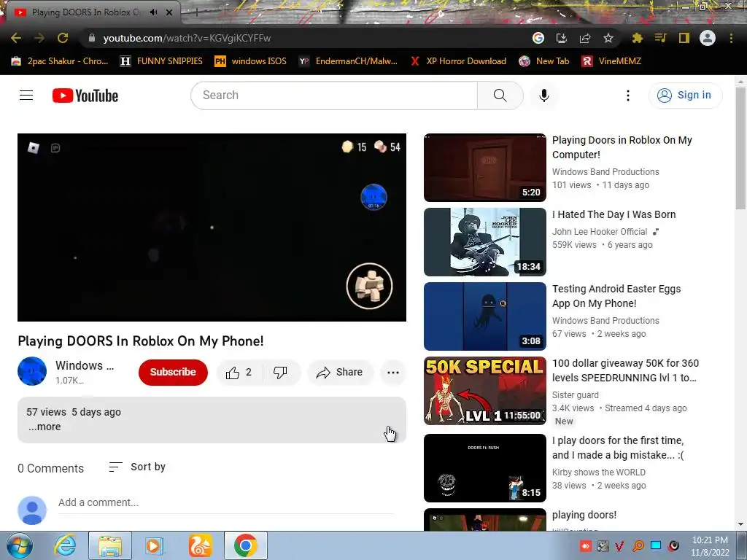Open YouTube settings three-dot menu
Image resolution: width=747 pixels, height=560 pixels.
(628, 96)
